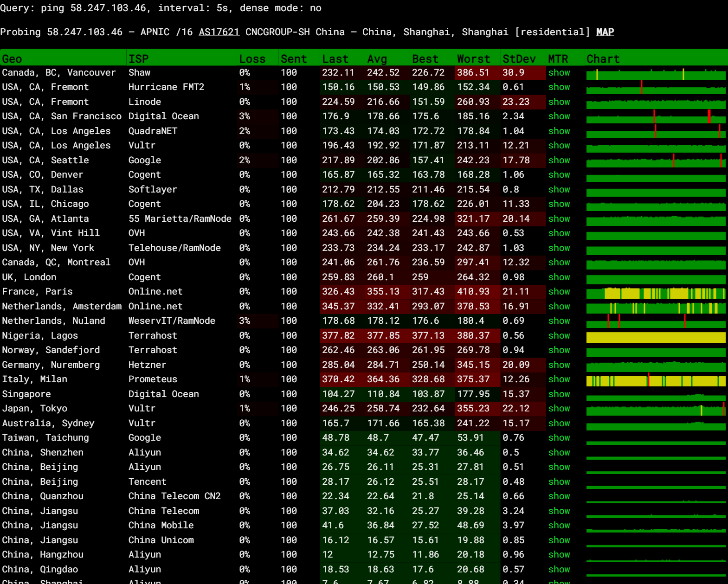Screen dimensions: 728x584
Task: Show MTR for Taiwan Taichung Google
Action: pos(559,438)
